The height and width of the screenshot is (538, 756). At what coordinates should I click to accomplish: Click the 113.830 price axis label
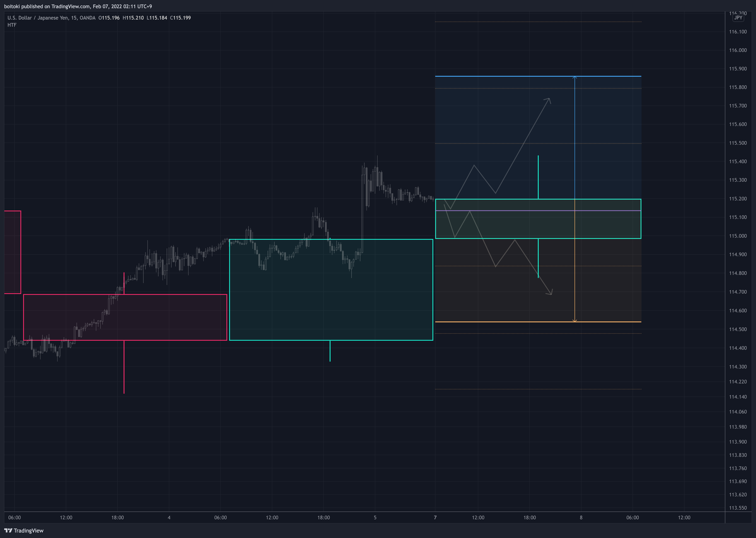tap(738, 455)
